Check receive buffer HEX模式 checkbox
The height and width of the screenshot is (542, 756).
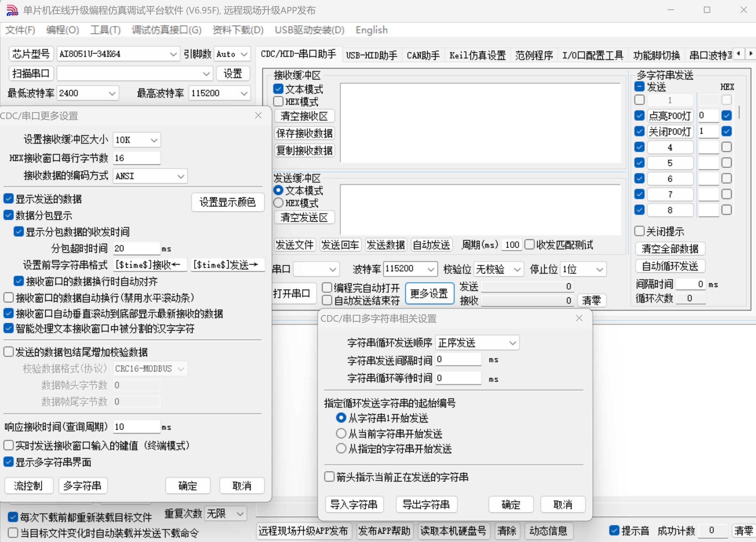tap(278, 101)
